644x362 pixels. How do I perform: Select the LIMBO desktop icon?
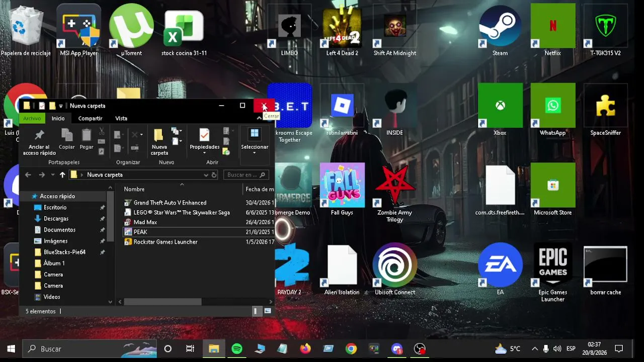[289, 30]
